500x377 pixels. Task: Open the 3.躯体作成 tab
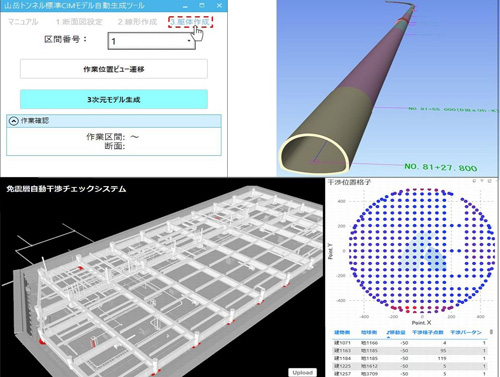(x=190, y=22)
